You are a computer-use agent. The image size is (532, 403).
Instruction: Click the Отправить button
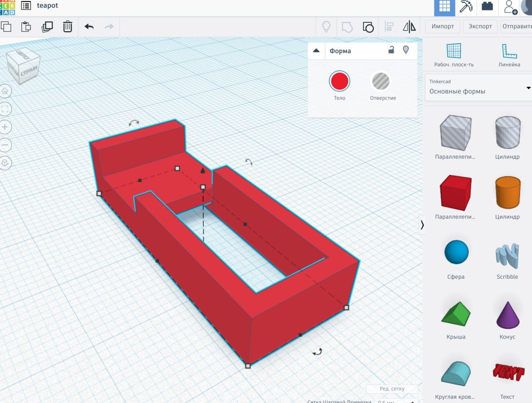pyautogui.click(x=516, y=26)
